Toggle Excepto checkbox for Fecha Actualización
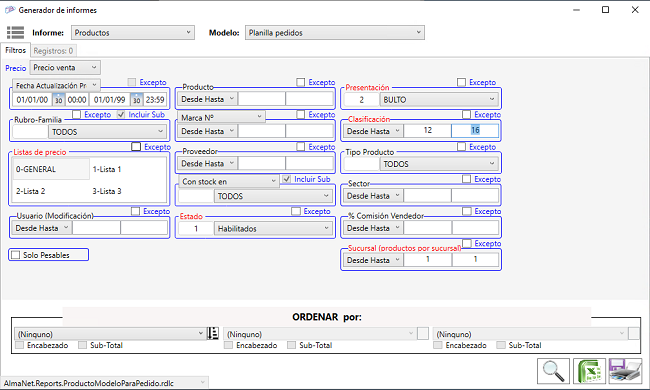The height and width of the screenshot is (390, 650). tap(132, 82)
